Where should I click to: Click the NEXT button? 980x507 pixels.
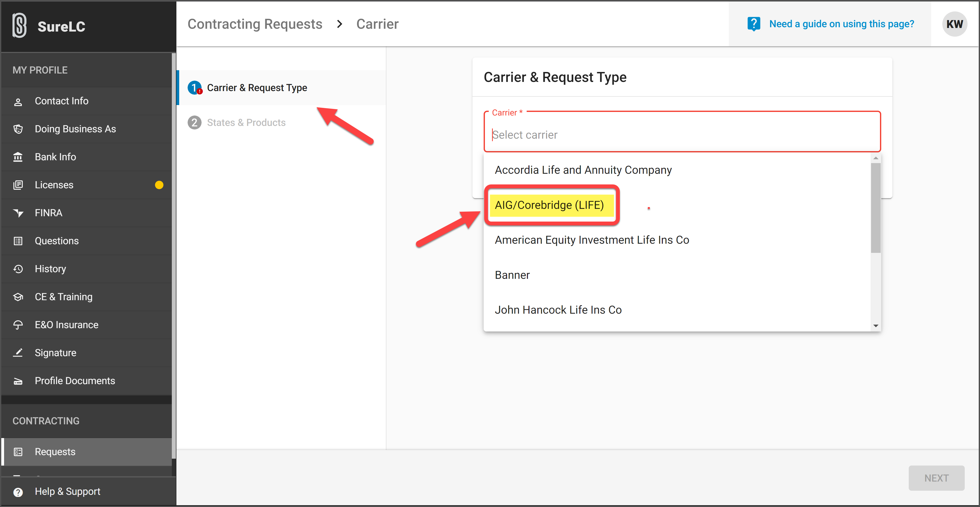(936, 478)
